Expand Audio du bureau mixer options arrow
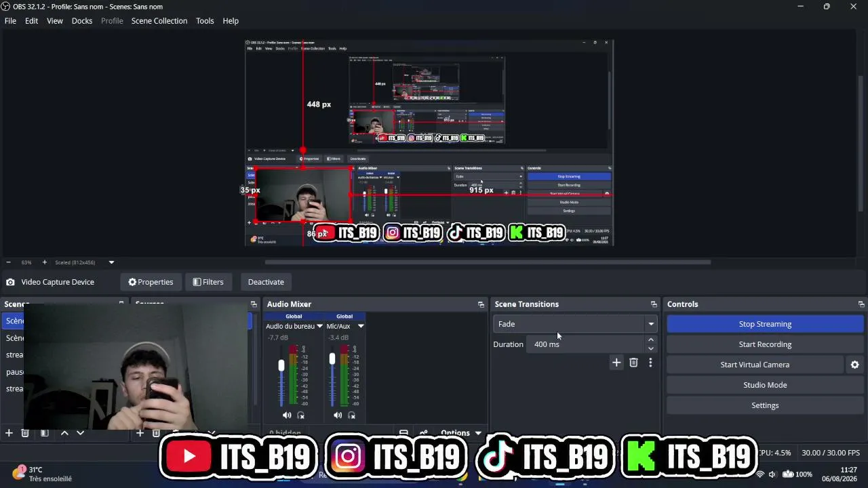The height and width of the screenshot is (488, 868). (x=319, y=326)
